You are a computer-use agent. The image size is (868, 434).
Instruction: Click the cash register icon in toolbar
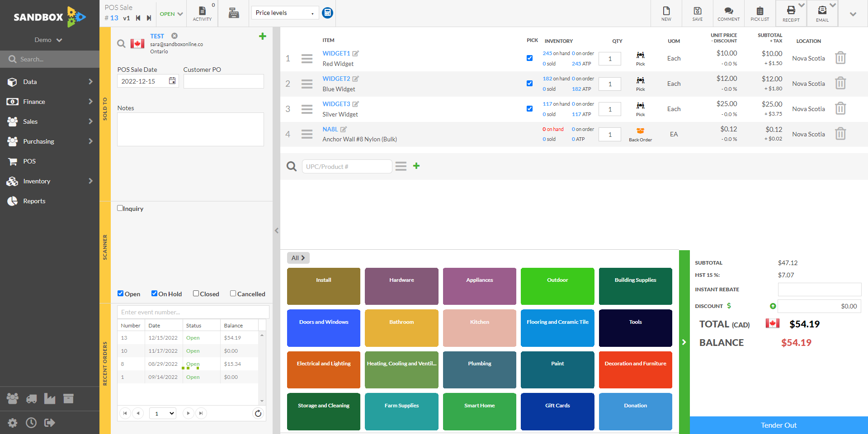click(234, 13)
